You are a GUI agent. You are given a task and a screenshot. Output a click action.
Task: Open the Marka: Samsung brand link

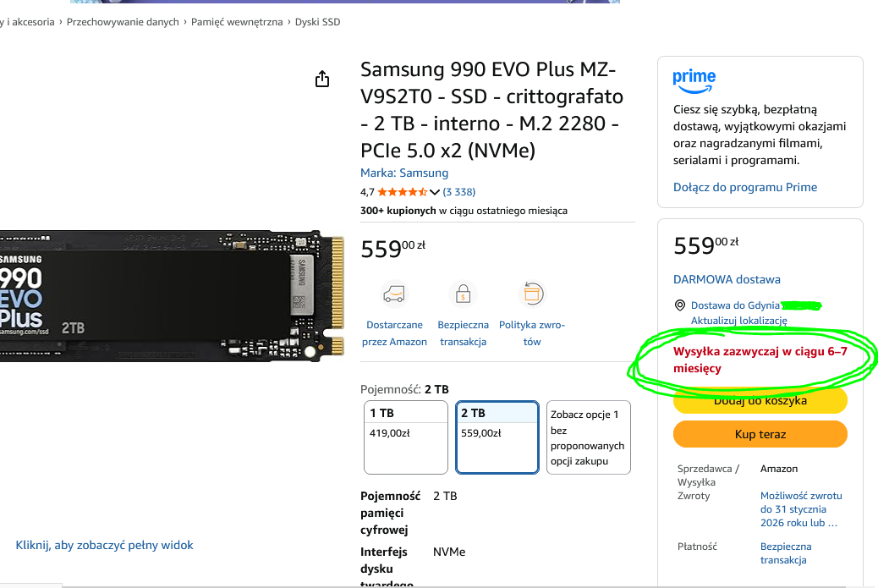(x=404, y=173)
